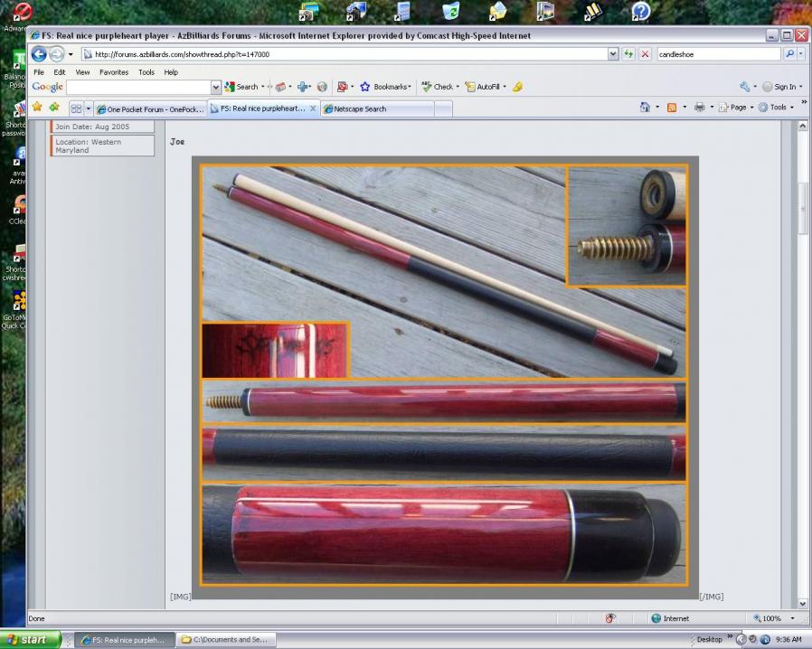812x649 pixels.
Task: Click the search magnifier icon
Action: (788, 54)
